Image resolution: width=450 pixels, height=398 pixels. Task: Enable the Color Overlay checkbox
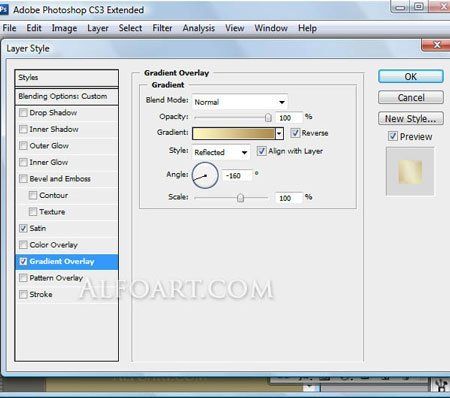coord(23,245)
